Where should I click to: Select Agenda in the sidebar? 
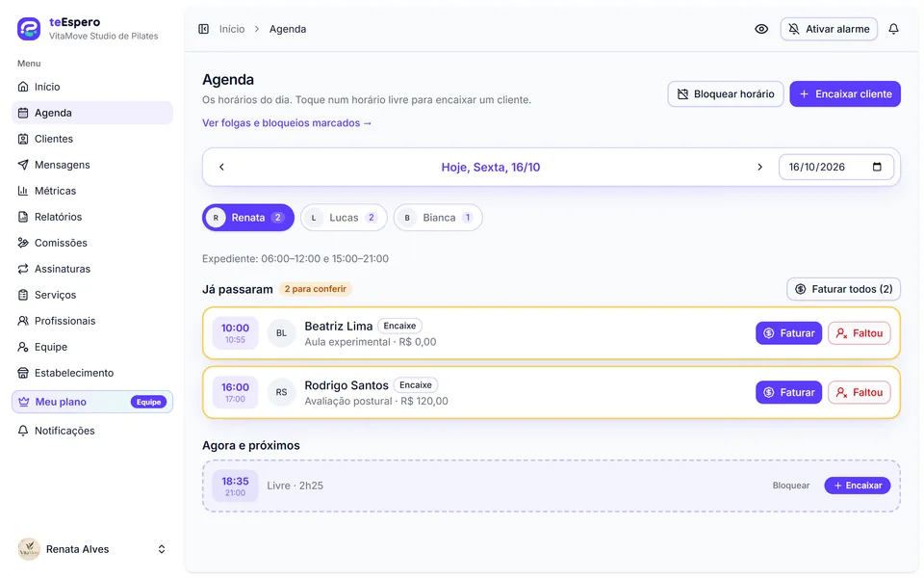pyautogui.click(x=92, y=113)
